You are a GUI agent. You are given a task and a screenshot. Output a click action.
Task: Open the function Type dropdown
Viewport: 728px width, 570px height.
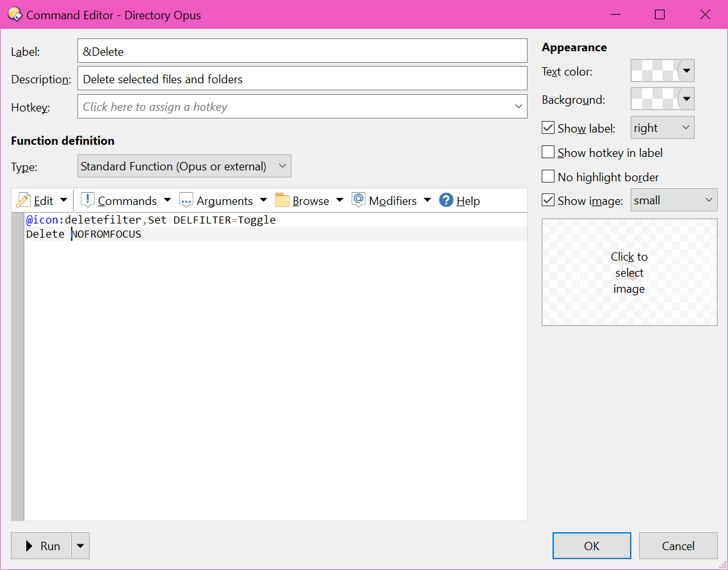click(x=184, y=166)
